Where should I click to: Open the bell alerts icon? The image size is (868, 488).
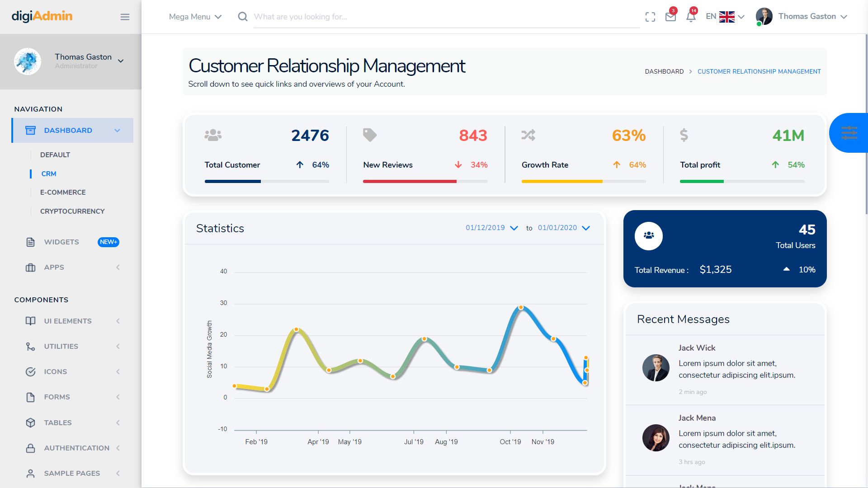[691, 17]
